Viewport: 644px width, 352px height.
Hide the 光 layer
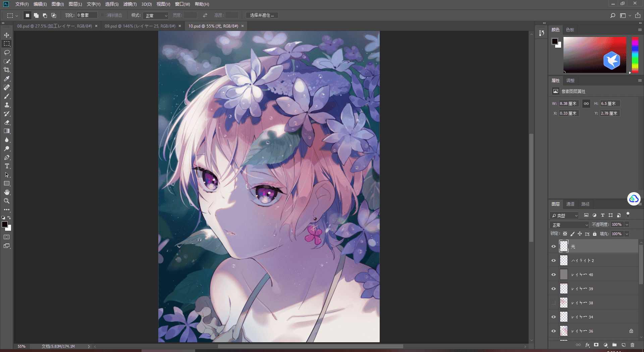pos(553,247)
